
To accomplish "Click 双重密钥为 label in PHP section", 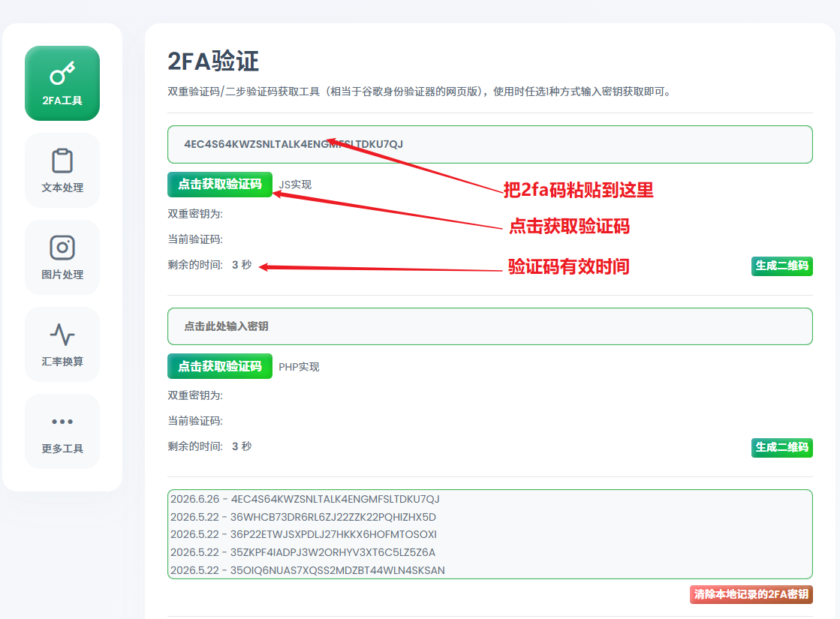I will pos(195,395).
